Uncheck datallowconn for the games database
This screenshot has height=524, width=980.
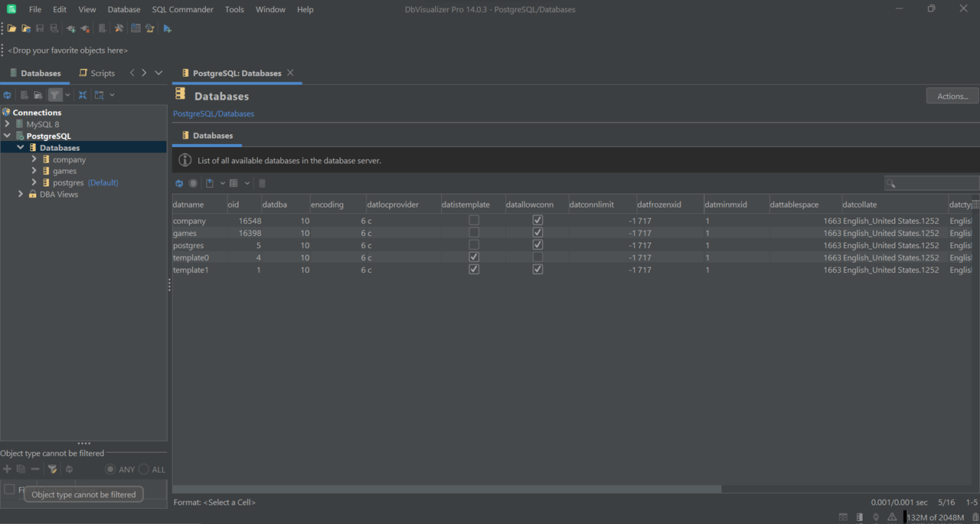(537, 232)
